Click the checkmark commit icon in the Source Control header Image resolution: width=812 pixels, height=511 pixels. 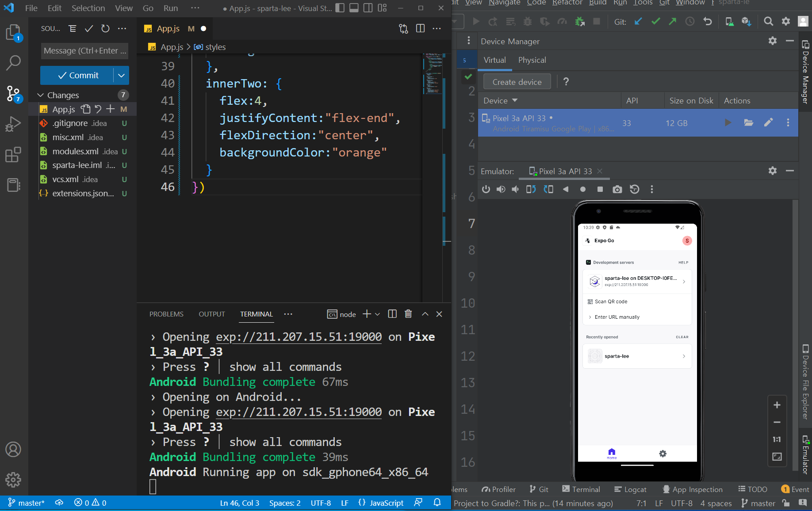tap(89, 29)
